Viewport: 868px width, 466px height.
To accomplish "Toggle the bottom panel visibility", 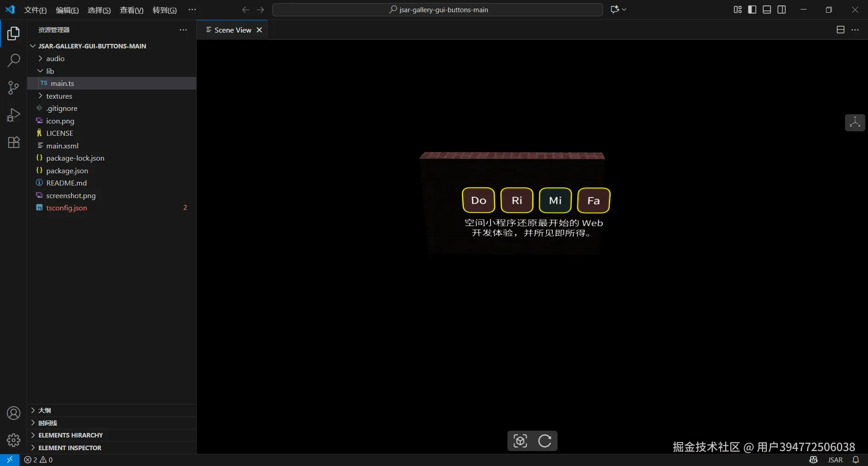I will [767, 10].
